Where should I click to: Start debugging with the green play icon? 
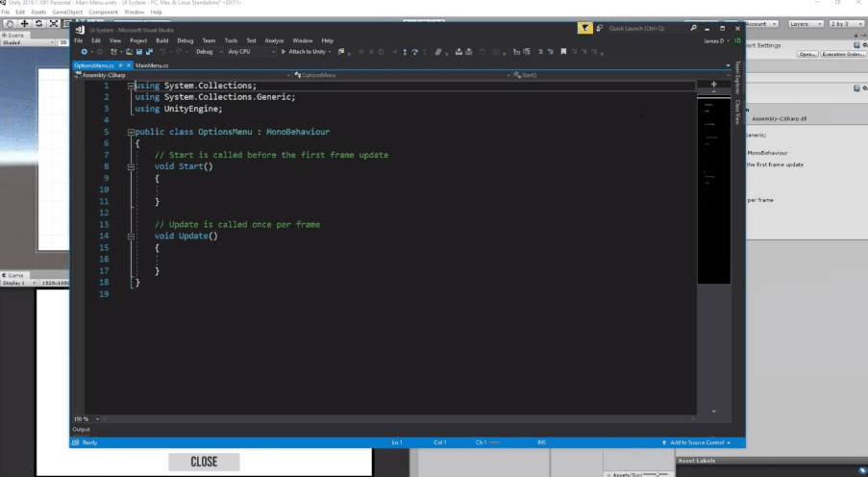click(x=284, y=52)
